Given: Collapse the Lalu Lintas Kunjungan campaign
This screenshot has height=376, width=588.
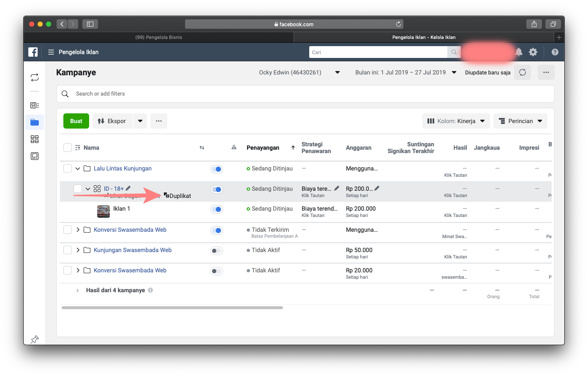Looking at the screenshot, I should click(x=78, y=168).
